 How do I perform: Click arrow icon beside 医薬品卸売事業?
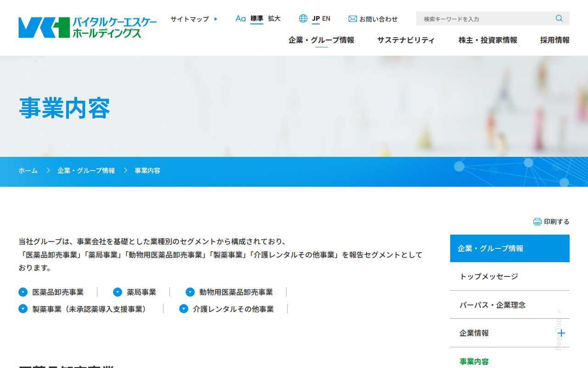(x=23, y=292)
